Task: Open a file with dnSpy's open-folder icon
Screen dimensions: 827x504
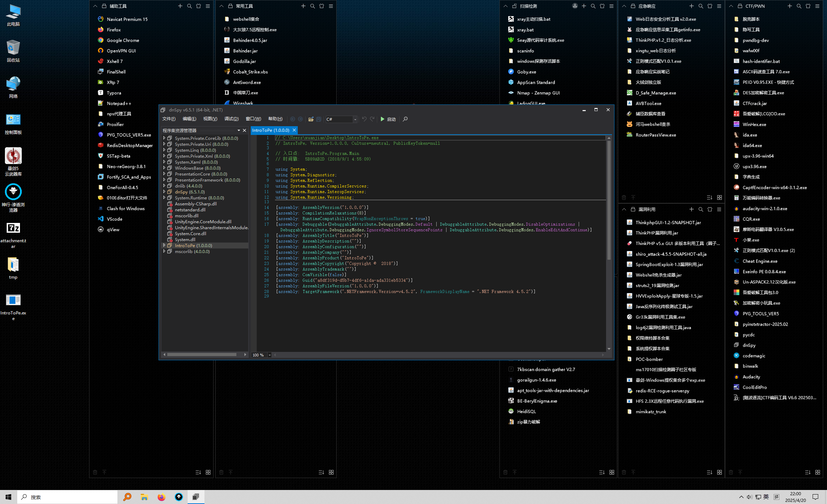Action: pyautogui.click(x=311, y=119)
